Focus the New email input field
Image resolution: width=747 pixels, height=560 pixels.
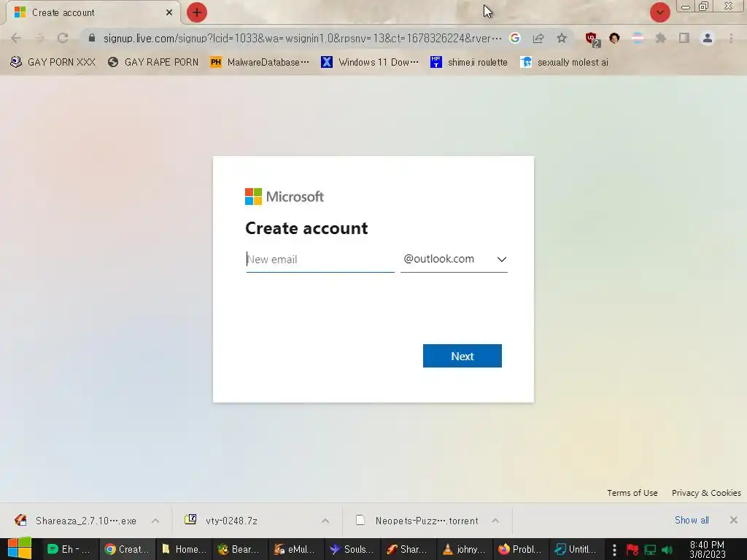click(320, 260)
